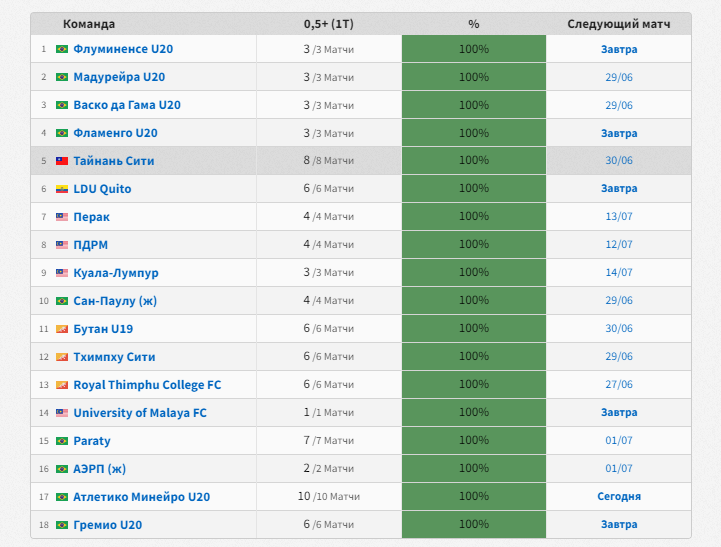Open the Мадурейра U20 team link
Image resolution: width=721 pixels, height=547 pixels.
click(x=119, y=77)
